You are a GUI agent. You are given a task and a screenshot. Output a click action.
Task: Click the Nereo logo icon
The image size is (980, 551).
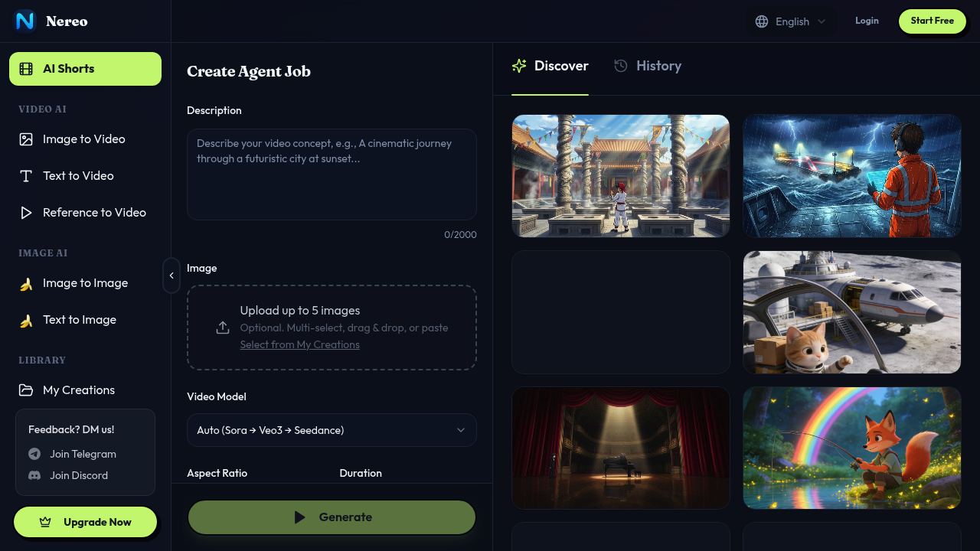[24, 21]
